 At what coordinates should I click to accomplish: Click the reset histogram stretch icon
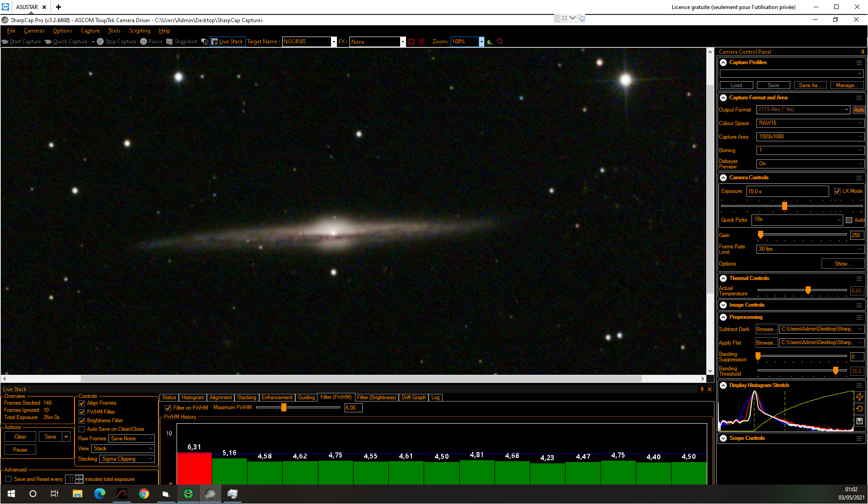click(859, 409)
